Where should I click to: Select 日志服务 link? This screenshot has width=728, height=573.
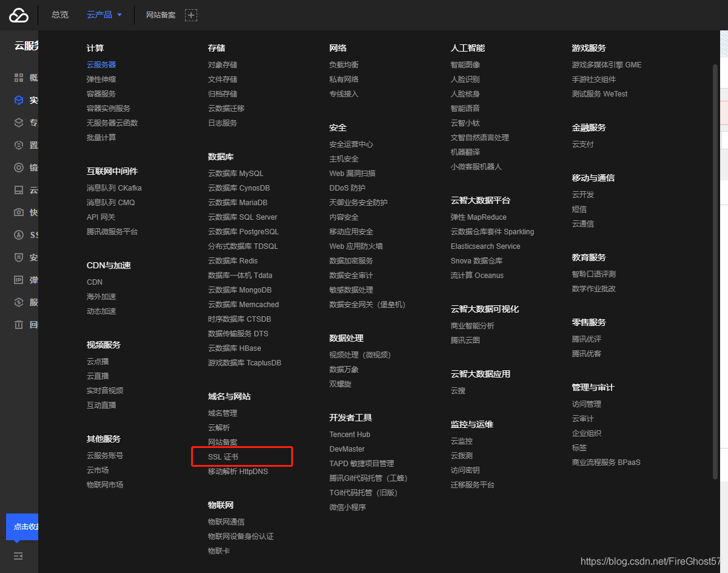click(x=223, y=123)
